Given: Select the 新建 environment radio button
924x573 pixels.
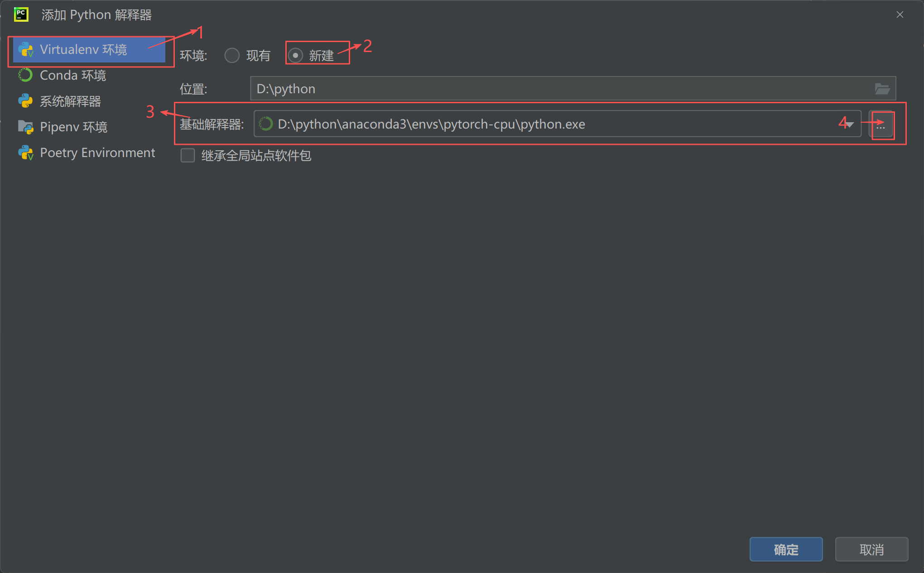Looking at the screenshot, I should [x=296, y=55].
